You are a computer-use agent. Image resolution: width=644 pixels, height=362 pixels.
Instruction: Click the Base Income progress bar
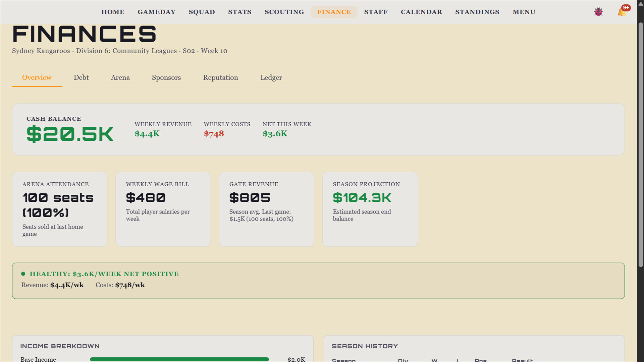click(179, 359)
